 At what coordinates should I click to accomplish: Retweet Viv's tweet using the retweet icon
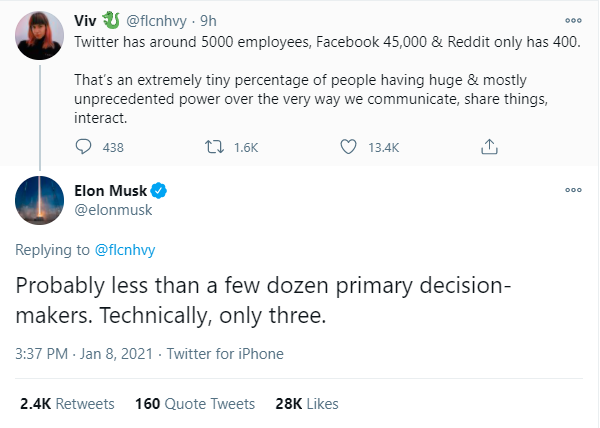(212, 147)
